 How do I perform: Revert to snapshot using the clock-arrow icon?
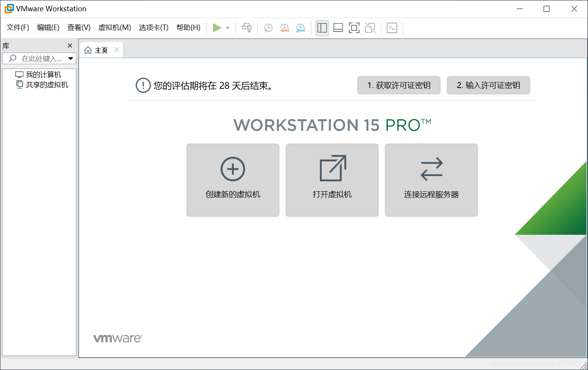pos(285,28)
